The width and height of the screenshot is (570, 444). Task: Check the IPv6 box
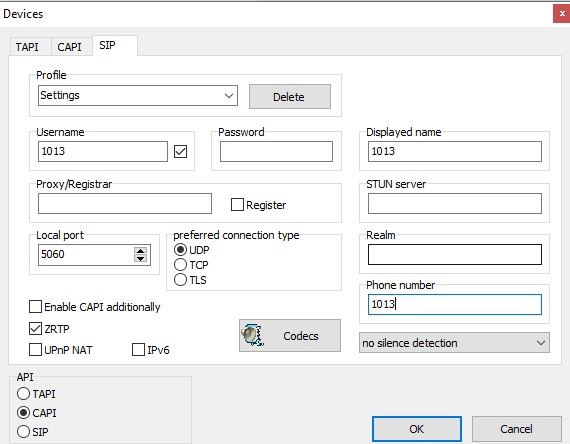pos(138,349)
